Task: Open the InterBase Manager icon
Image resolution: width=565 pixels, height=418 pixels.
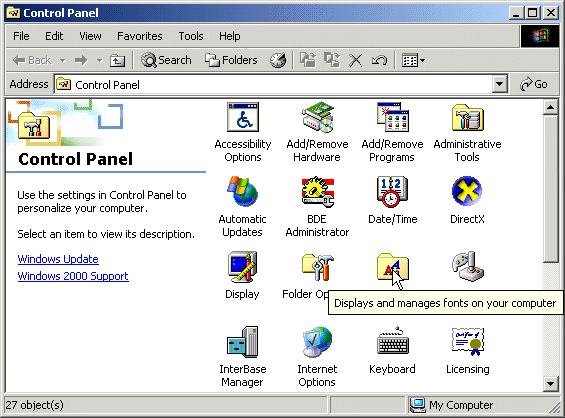Action: coord(243,342)
